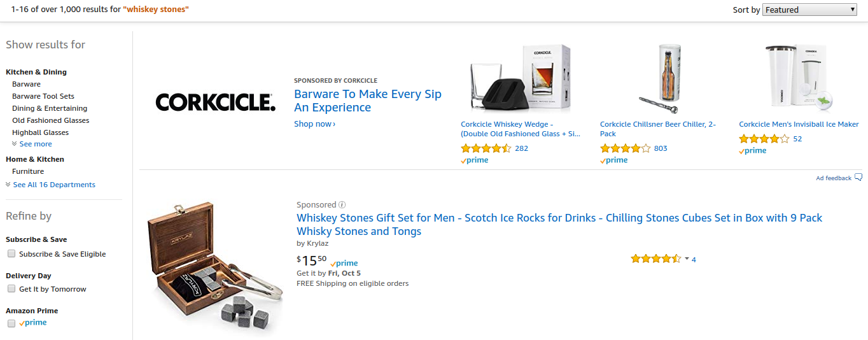This screenshot has width=868, height=340.
Task: Click the Invisiball Ice Maker star rating
Action: point(764,139)
